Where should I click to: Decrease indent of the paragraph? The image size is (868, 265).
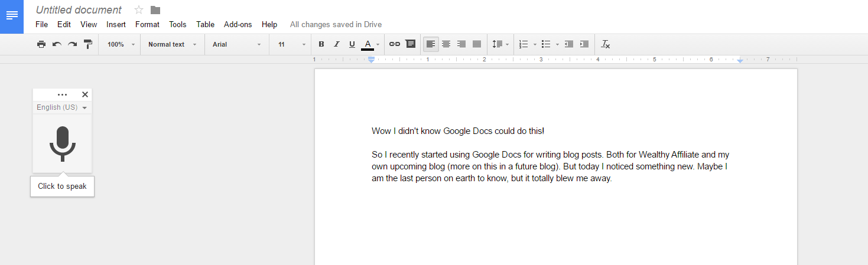click(569, 44)
